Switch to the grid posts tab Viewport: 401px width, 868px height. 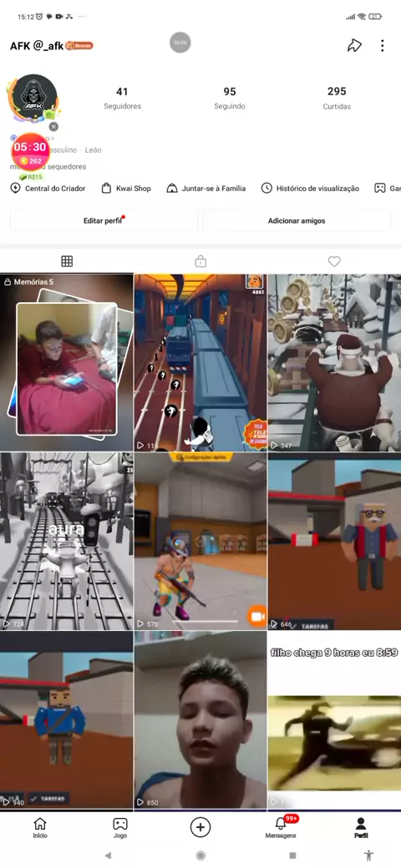coord(67,261)
